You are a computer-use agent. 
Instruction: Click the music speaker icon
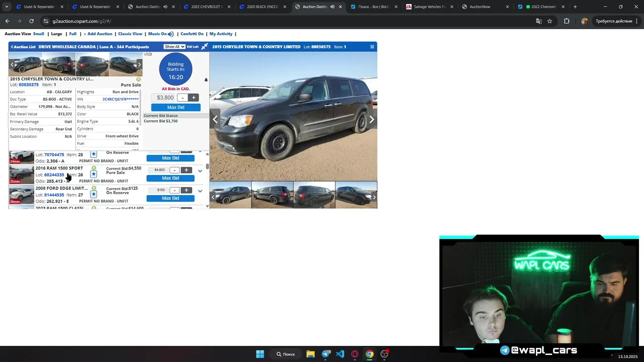[171, 34]
